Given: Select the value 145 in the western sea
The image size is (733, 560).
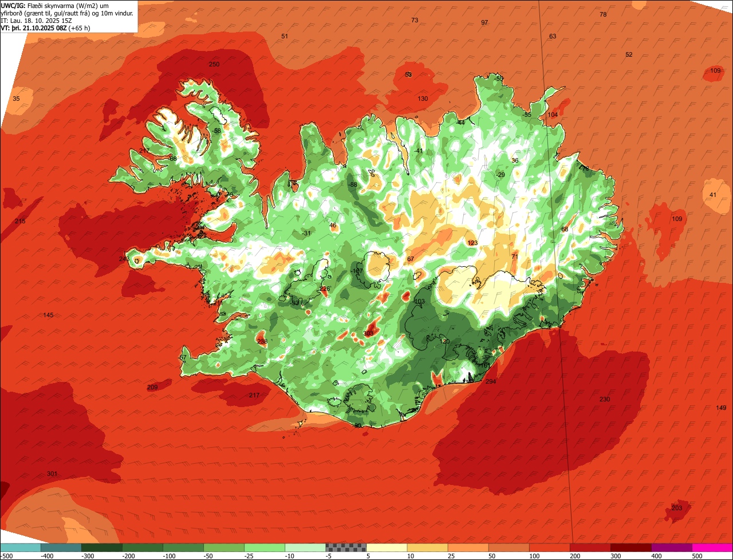Looking at the screenshot, I should coord(48,315).
